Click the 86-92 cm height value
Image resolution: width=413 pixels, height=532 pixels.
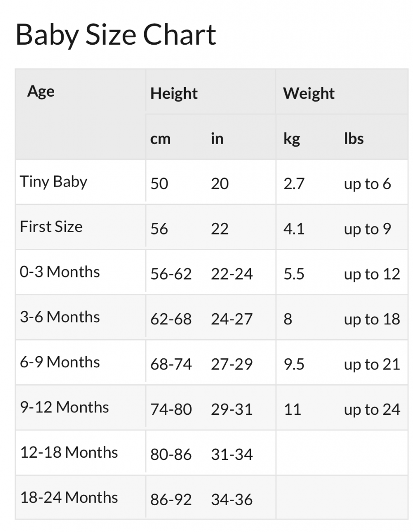tap(171, 499)
